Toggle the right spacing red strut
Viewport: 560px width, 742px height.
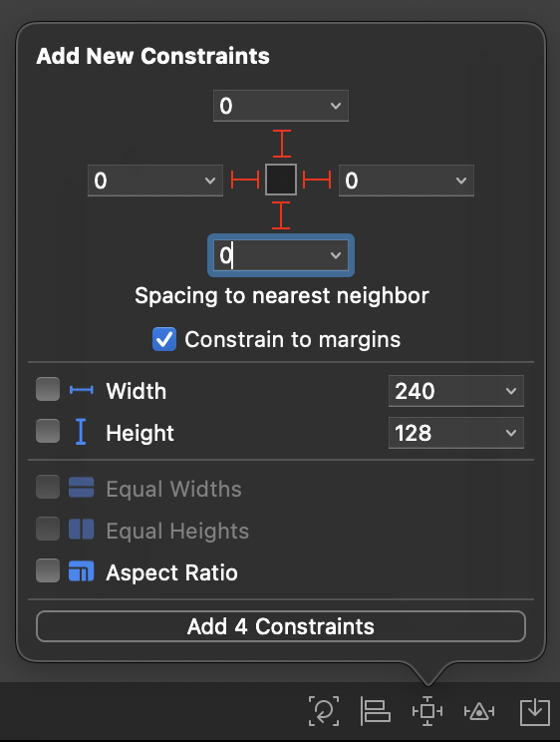(317, 180)
